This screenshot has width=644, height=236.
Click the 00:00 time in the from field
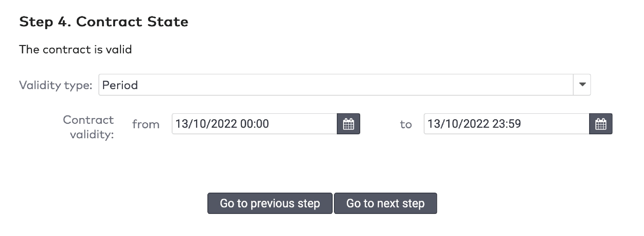(x=254, y=124)
